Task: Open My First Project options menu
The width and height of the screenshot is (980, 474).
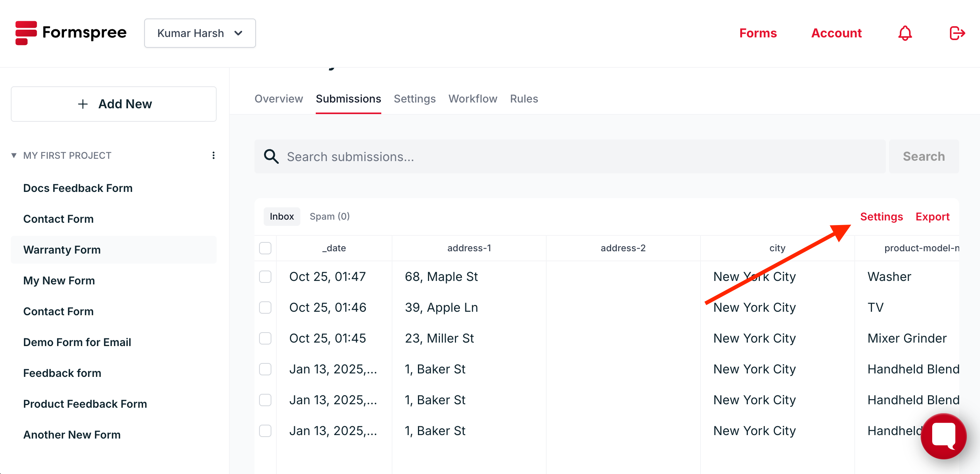Action: click(213, 155)
